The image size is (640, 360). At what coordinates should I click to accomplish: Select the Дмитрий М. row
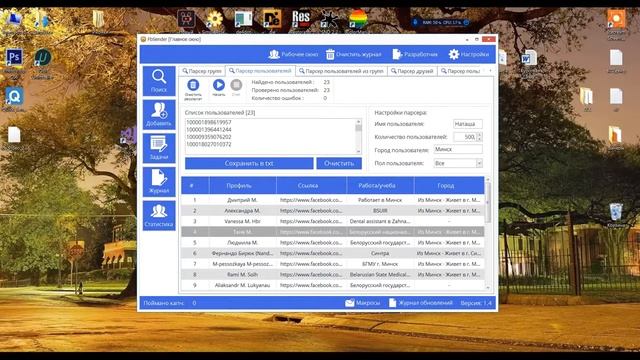tap(333, 200)
